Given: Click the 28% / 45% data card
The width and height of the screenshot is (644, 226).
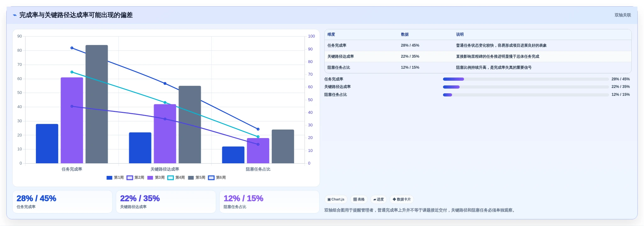Looking at the screenshot, I should [62, 202].
